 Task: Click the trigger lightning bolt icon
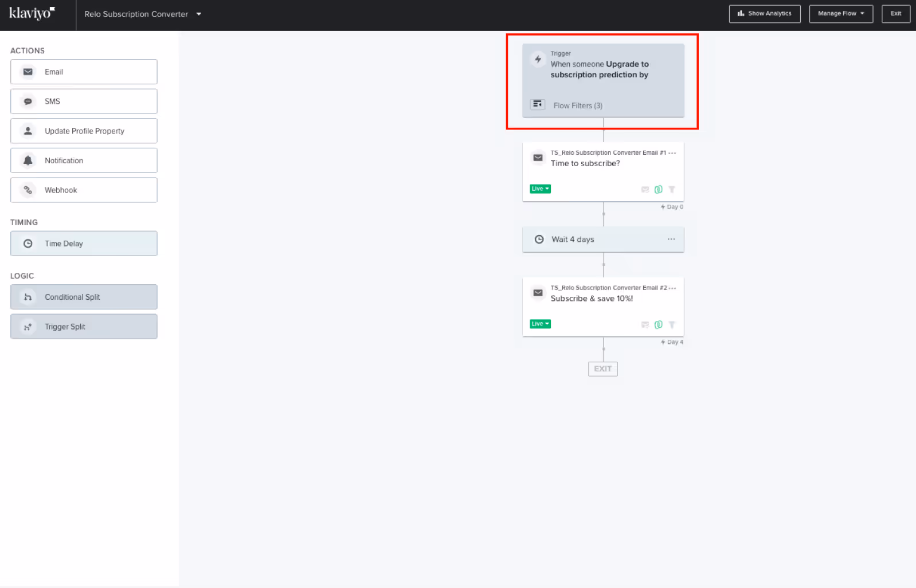pyautogui.click(x=538, y=59)
